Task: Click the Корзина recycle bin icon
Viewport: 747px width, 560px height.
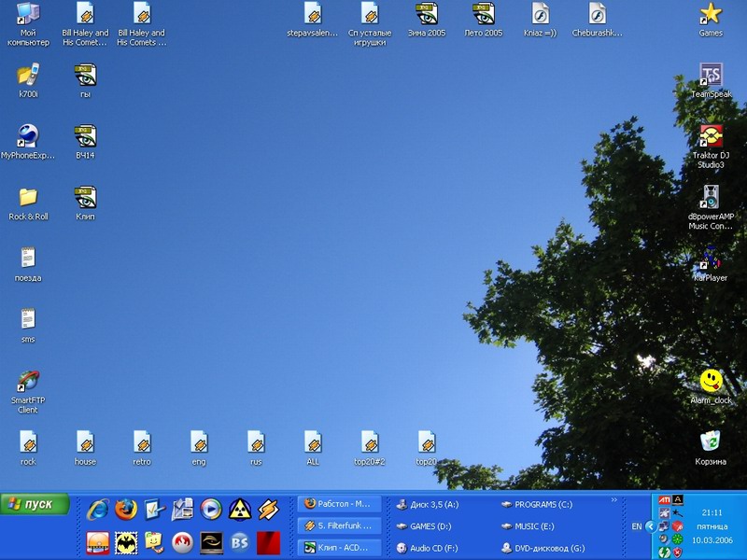Action: (711, 441)
